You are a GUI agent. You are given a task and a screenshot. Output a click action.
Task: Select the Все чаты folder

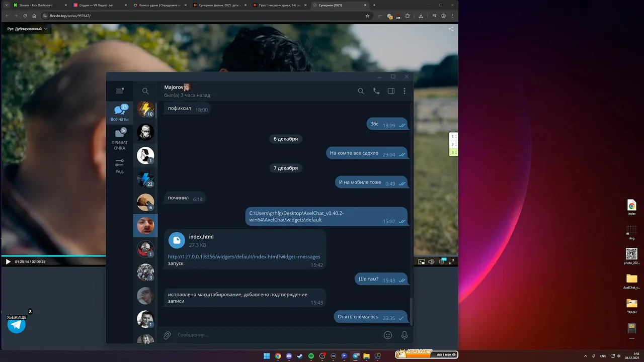pos(119,113)
